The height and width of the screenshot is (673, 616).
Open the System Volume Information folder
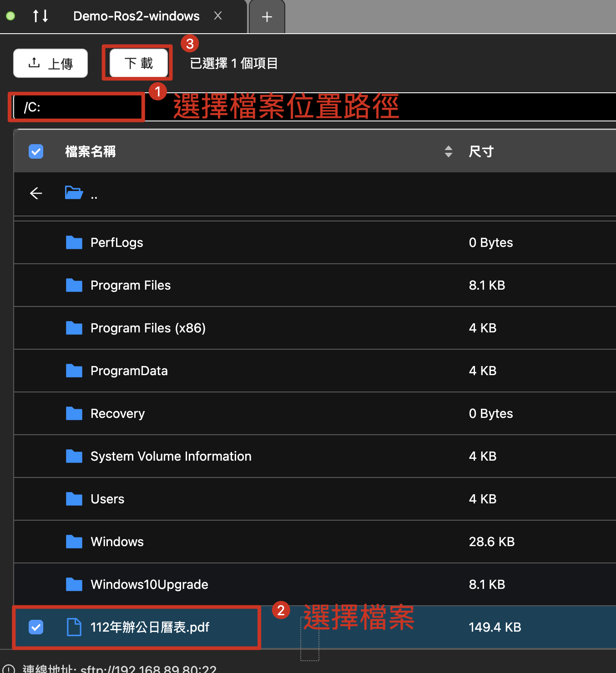coord(171,456)
